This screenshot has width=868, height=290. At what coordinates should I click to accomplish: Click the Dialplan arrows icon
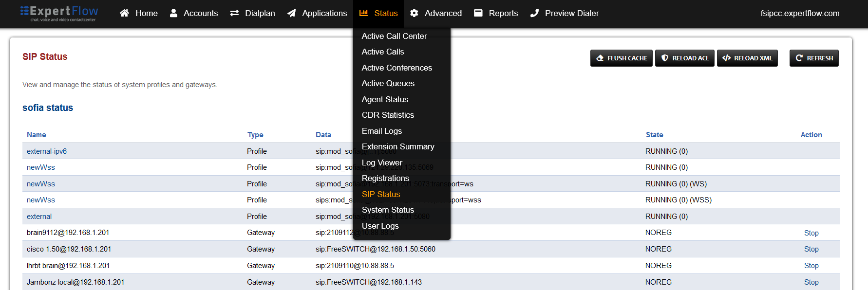point(234,13)
